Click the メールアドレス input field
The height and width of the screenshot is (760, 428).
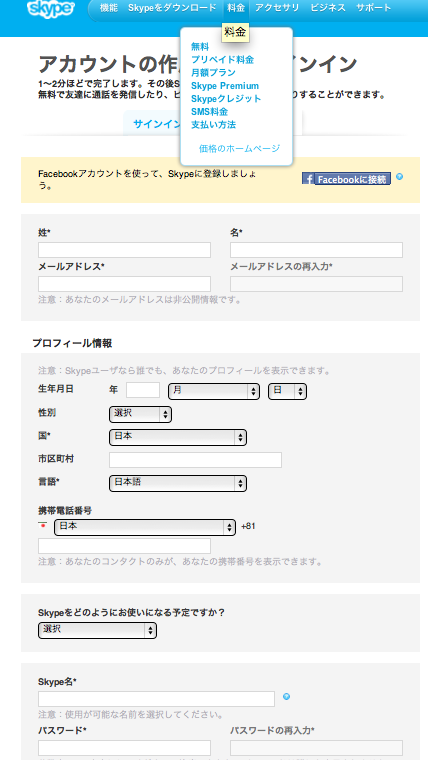click(125, 284)
